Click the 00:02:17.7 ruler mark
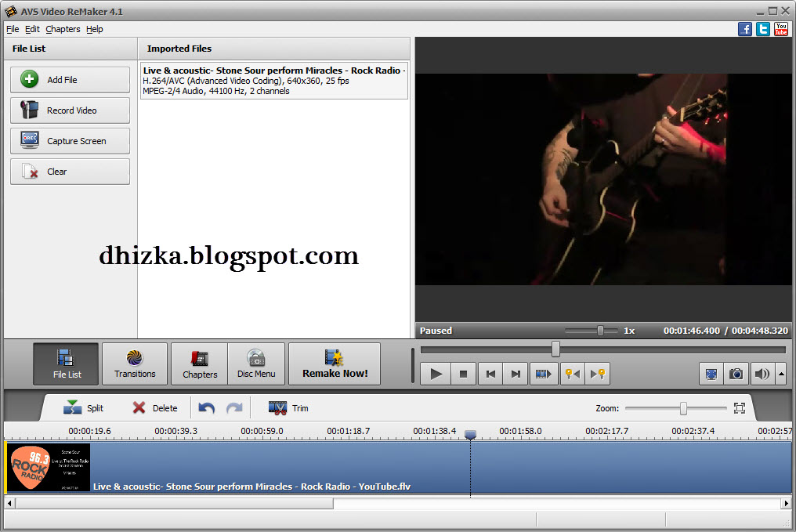 tap(606, 431)
